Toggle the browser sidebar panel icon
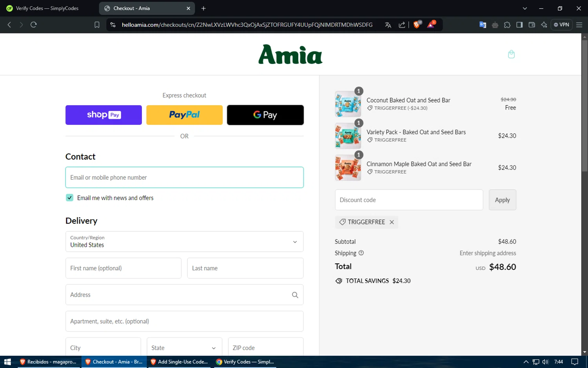Viewport: 588px width, 368px height. (519, 25)
